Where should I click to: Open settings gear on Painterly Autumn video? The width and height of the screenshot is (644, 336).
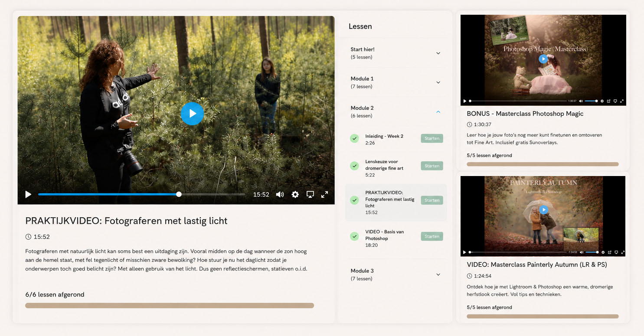(603, 252)
